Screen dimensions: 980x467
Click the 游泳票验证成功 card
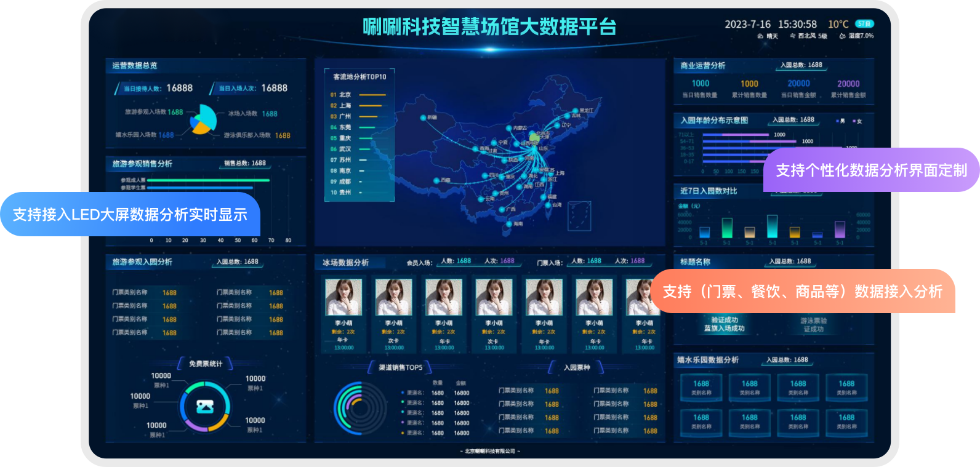click(813, 325)
